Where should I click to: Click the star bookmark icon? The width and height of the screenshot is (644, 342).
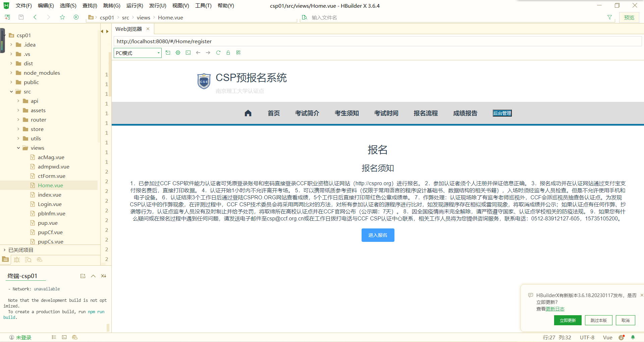coord(62,17)
